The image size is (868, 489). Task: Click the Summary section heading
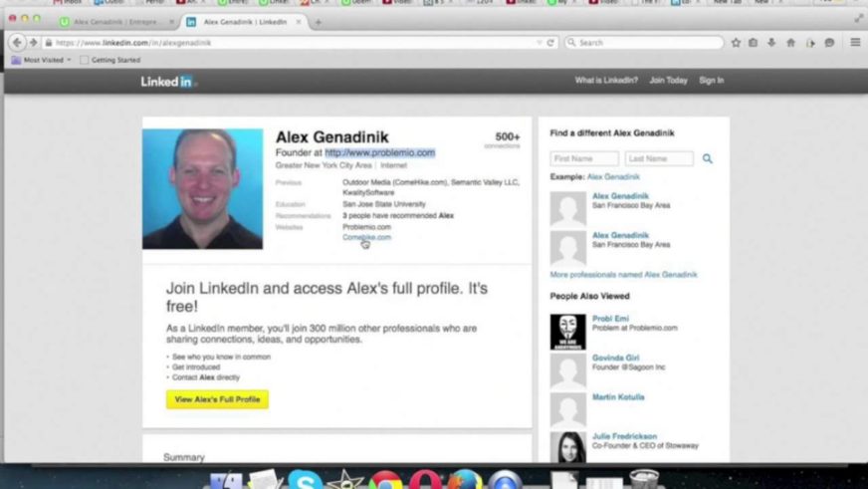tap(184, 457)
